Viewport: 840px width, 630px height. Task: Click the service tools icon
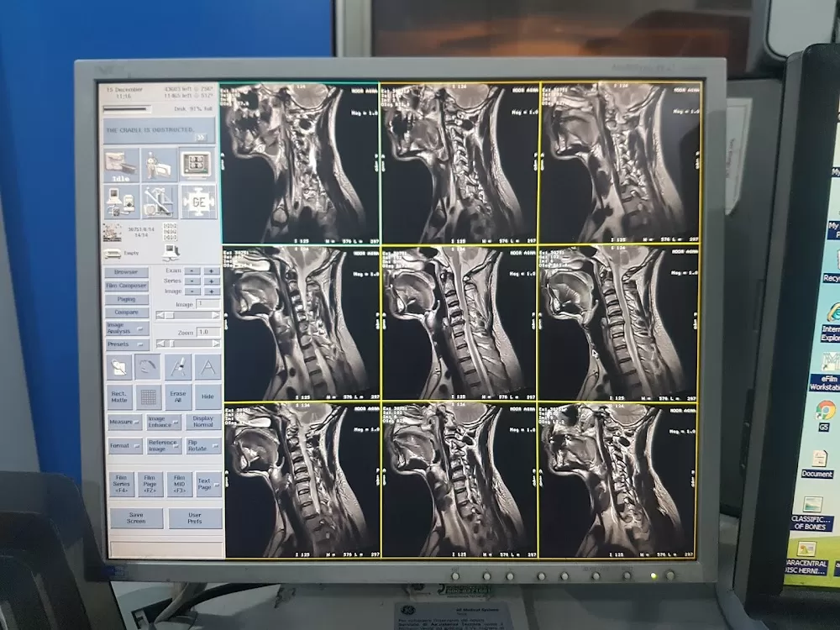159,202
